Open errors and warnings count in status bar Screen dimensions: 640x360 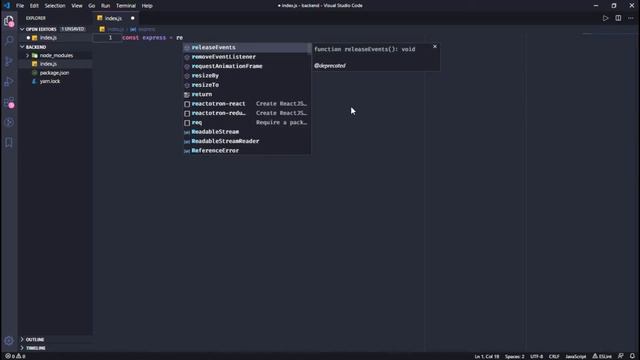click(15, 356)
